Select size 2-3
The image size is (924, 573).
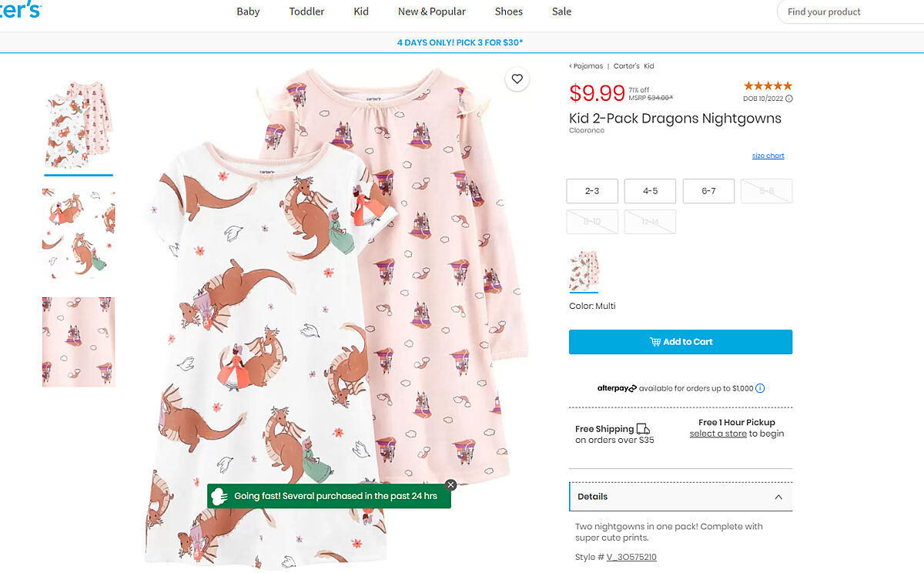pyautogui.click(x=592, y=191)
